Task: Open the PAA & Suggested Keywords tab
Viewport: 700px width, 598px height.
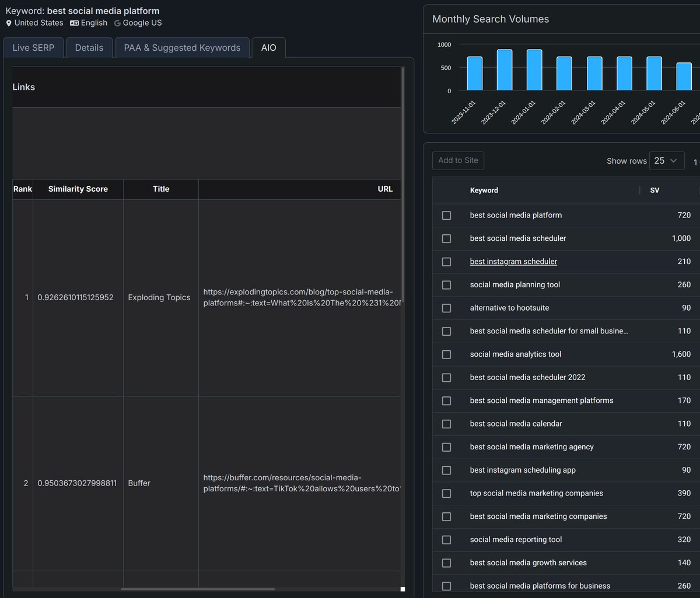Action: 182,48
